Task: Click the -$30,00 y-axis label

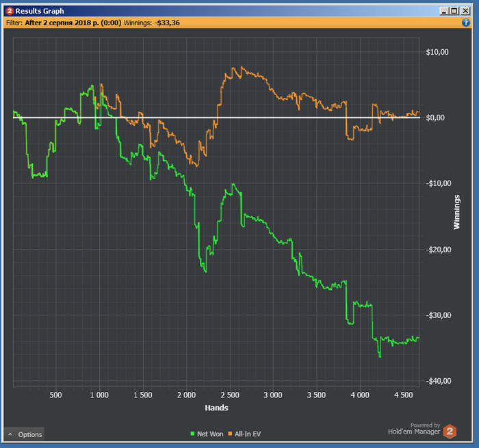Action: click(439, 315)
